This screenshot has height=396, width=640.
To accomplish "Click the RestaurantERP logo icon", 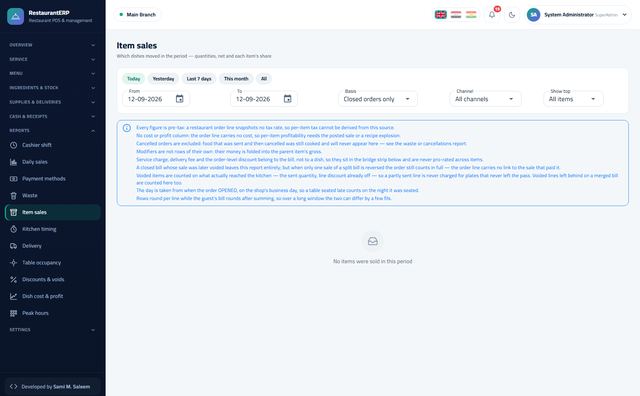I will (x=16, y=16).
